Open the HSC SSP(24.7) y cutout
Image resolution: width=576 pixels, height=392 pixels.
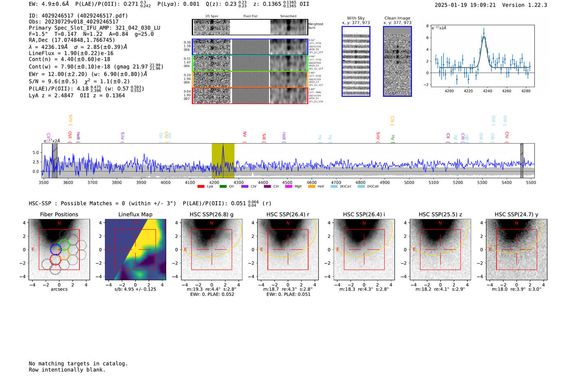pos(516,250)
